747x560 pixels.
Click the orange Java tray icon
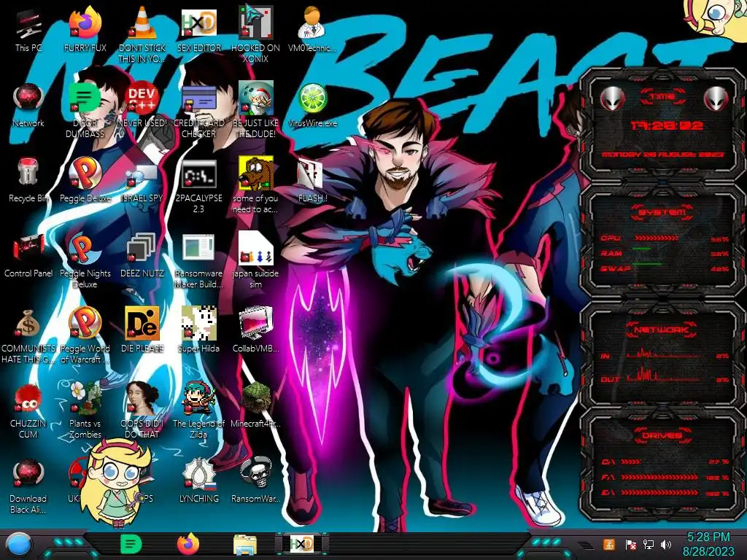pyautogui.click(x=609, y=544)
